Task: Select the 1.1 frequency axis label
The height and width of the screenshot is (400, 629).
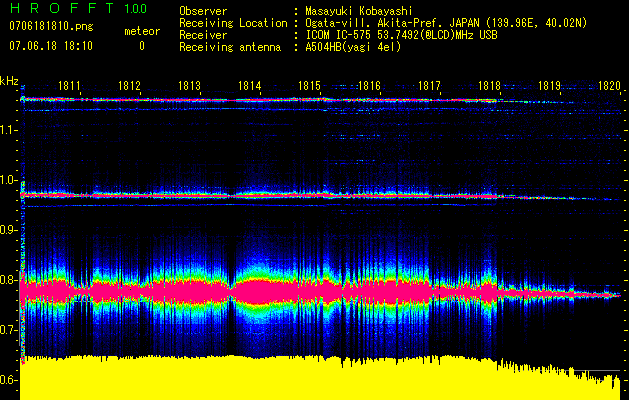Action: pyautogui.click(x=10, y=129)
